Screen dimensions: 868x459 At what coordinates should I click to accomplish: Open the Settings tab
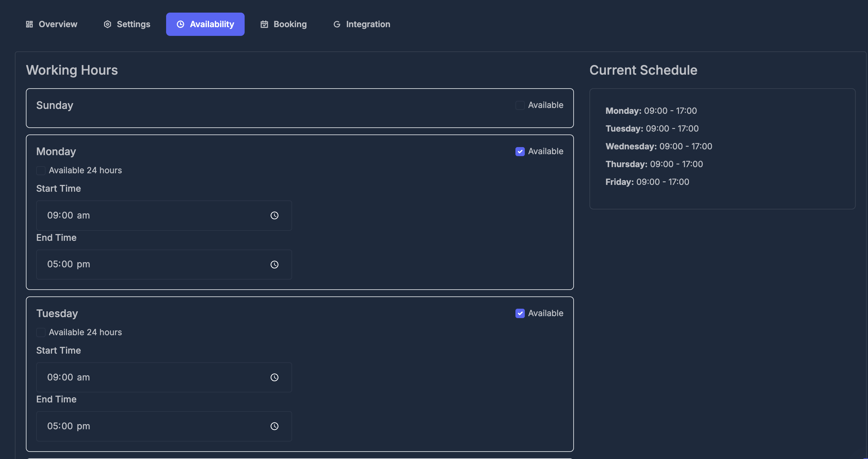click(x=127, y=24)
